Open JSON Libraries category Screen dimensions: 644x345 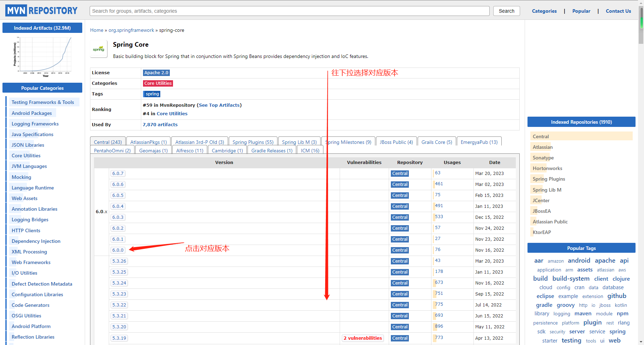point(28,145)
